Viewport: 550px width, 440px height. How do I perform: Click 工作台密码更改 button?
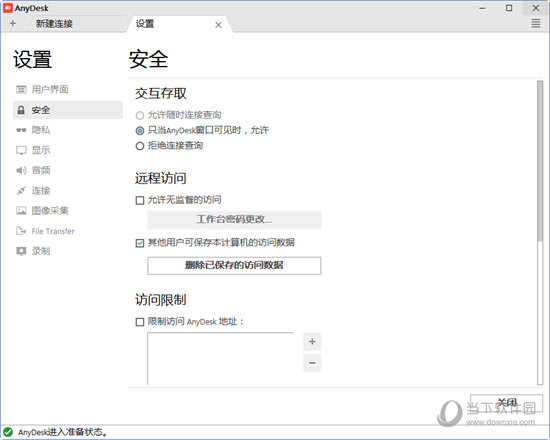click(234, 220)
